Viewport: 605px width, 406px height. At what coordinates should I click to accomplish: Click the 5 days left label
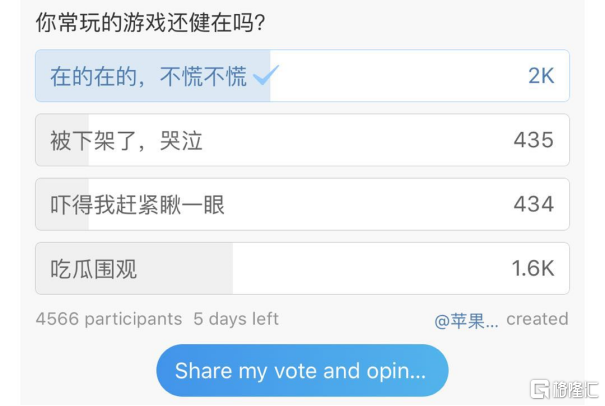pyautogui.click(x=236, y=319)
